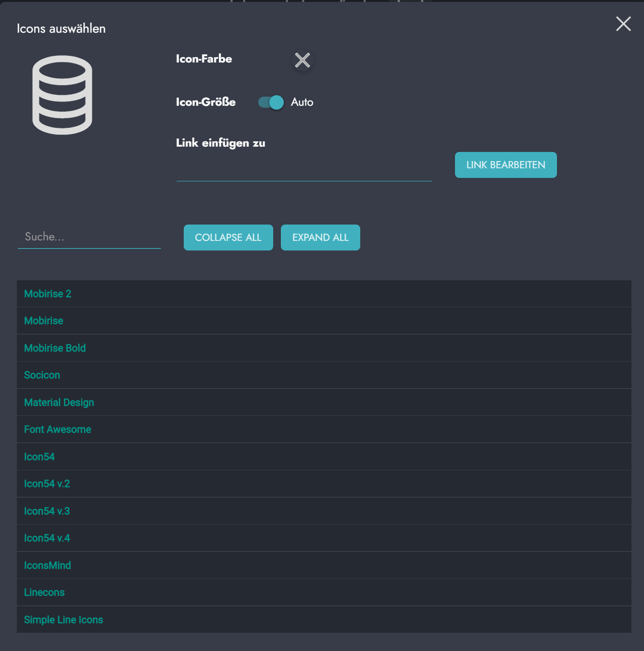Screen dimensions: 644x651
Task: Click the database icon preview
Action: (62, 95)
